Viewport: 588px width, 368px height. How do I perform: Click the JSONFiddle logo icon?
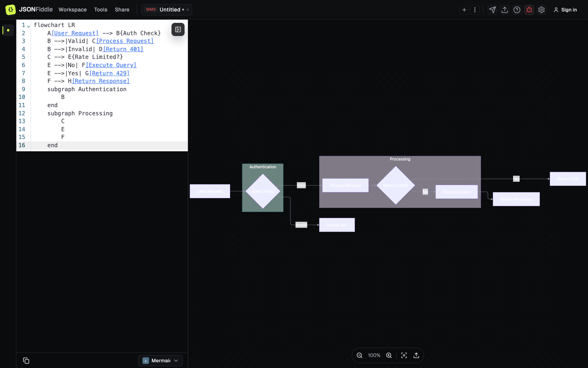point(10,10)
